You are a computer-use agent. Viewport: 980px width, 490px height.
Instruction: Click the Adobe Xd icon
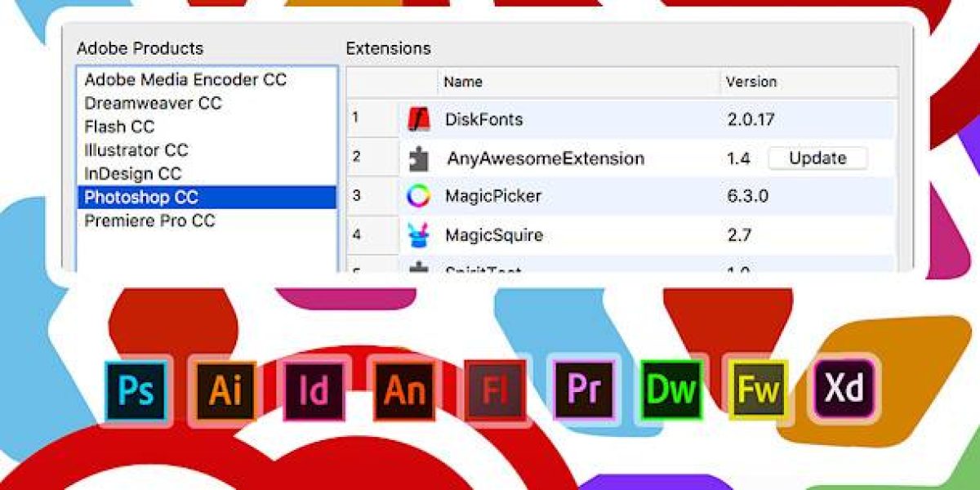pos(845,388)
